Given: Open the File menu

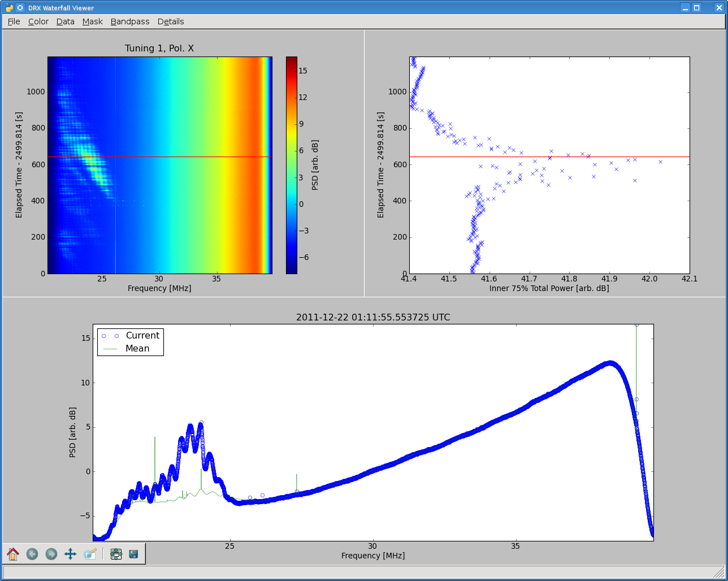Looking at the screenshot, I should [x=14, y=21].
